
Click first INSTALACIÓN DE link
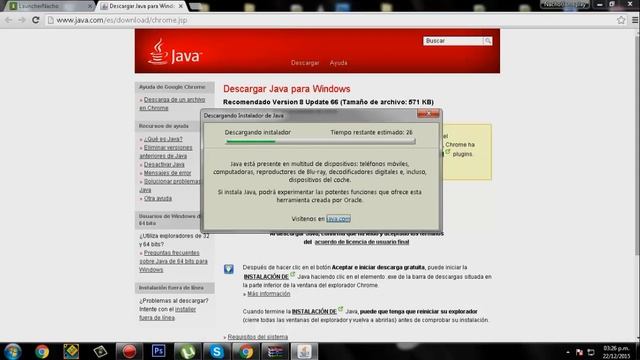pyautogui.click(x=266, y=277)
